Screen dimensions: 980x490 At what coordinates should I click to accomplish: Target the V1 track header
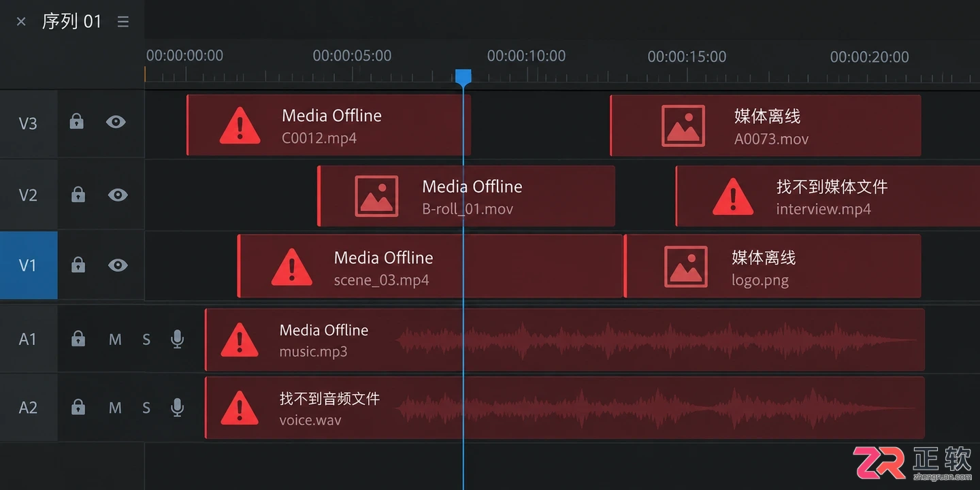[29, 265]
